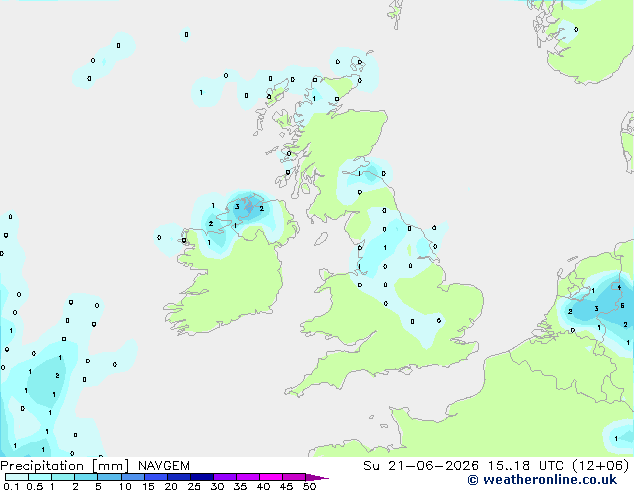Click the 0.1–0.5 mm legend color swatch
Screen dimensions: 634x490
pos(17,477)
